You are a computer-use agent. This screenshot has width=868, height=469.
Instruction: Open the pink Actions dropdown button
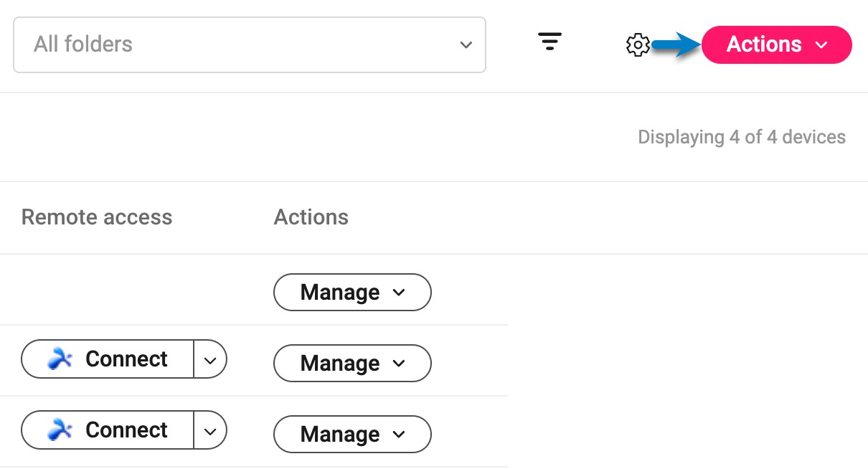[x=777, y=44]
